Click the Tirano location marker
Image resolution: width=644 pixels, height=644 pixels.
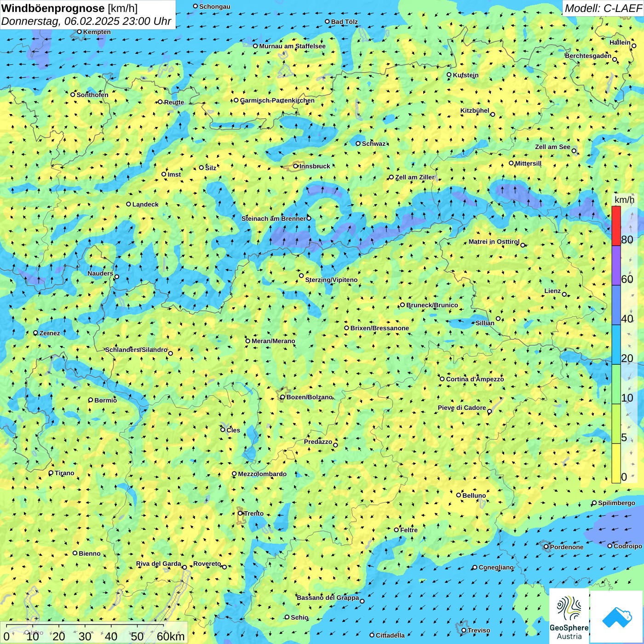(51, 473)
